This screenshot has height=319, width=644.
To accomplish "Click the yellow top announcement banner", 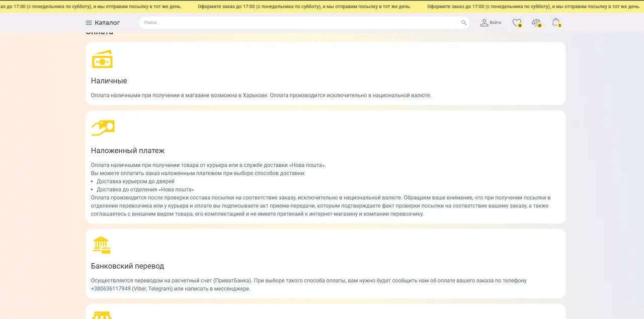I will coord(322,7).
